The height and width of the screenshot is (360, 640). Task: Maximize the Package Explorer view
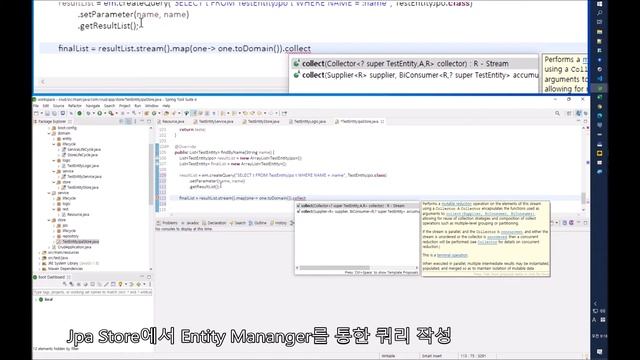pyautogui.click(x=149, y=121)
